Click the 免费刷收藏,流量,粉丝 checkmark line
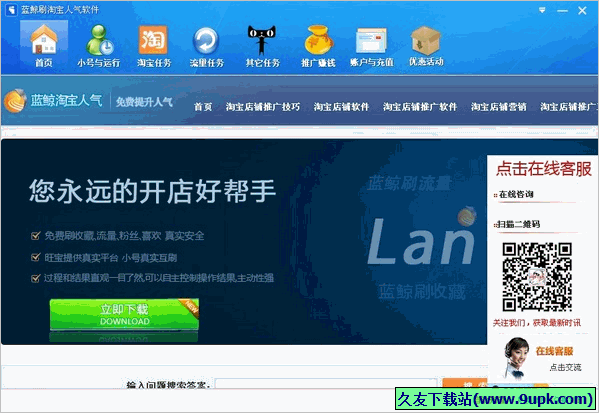The height and width of the screenshot is (413, 599). pyautogui.click(x=118, y=236)
